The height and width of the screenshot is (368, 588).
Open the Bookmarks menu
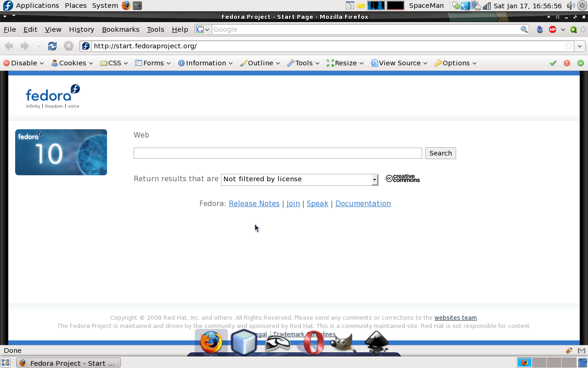(120, 29)
